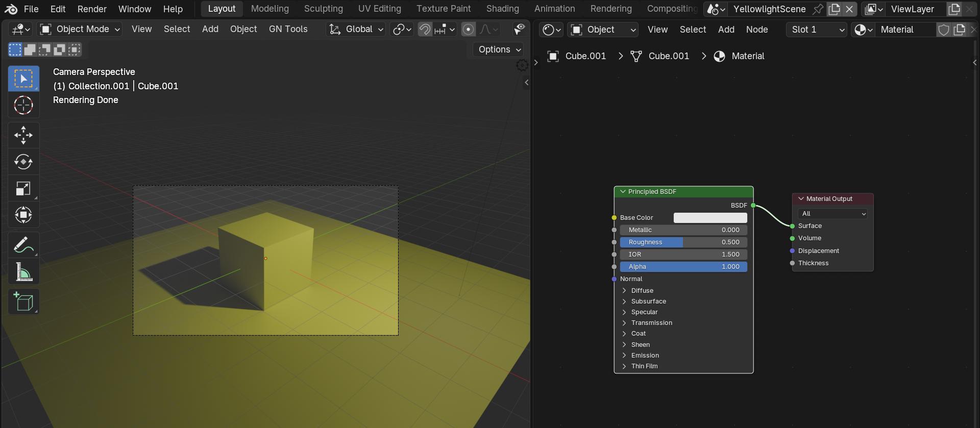Open shader type Object dropdown
Screen dimensions: 980x428
point(603,30)
